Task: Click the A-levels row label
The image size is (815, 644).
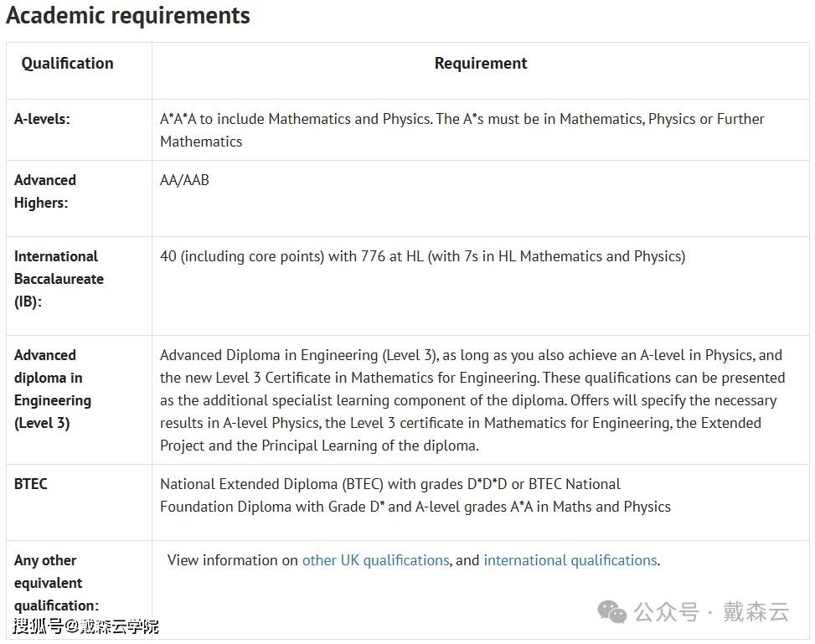Action: point(42,119)
